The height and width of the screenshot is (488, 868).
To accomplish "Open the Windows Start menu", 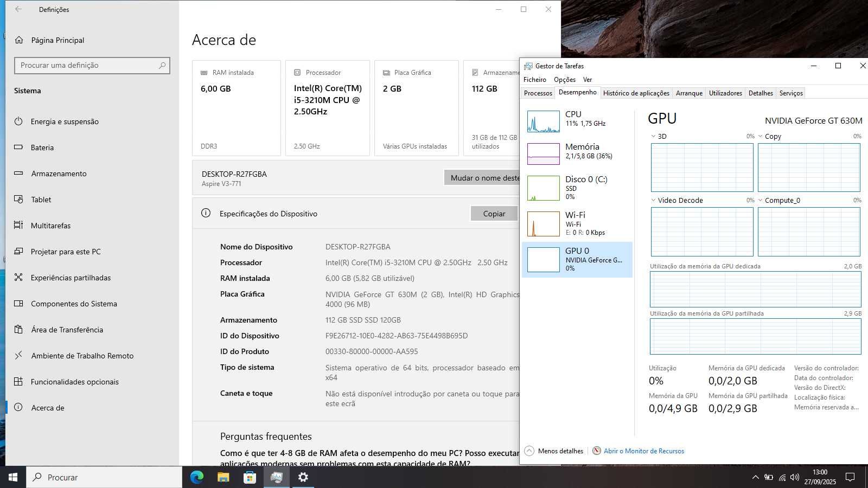I will click(13, 477).
